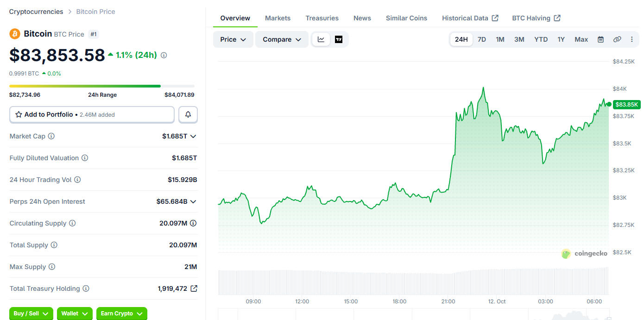644x320 pixels.
Task: Click the $65.684B open interest value
Action: pyautogui.click(x=172, y=201)
